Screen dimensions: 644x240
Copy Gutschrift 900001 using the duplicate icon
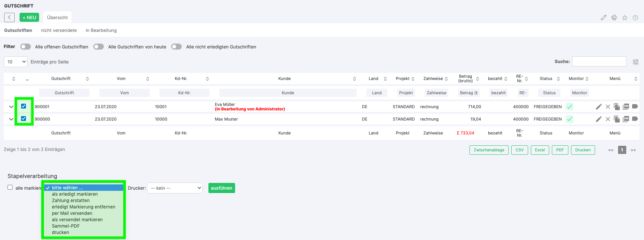pyautogui.click(x=617, y=107)
